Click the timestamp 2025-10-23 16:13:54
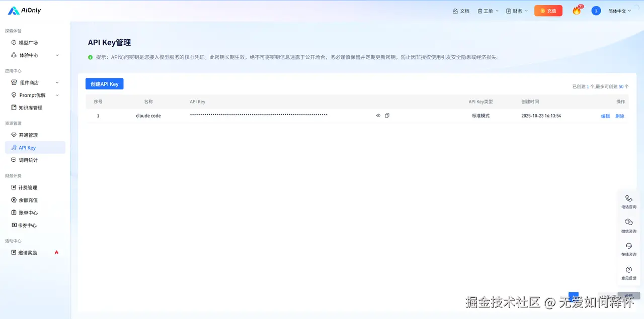 [x=541, y=116]
